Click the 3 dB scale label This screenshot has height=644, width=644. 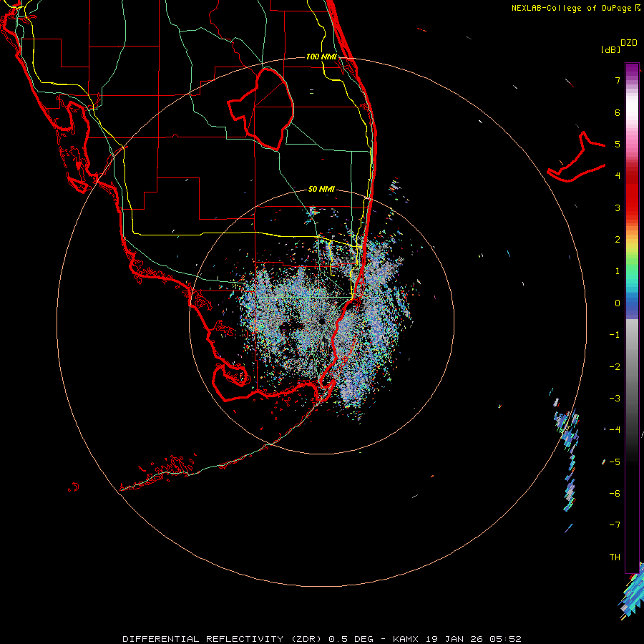click(x=618, y=208)
